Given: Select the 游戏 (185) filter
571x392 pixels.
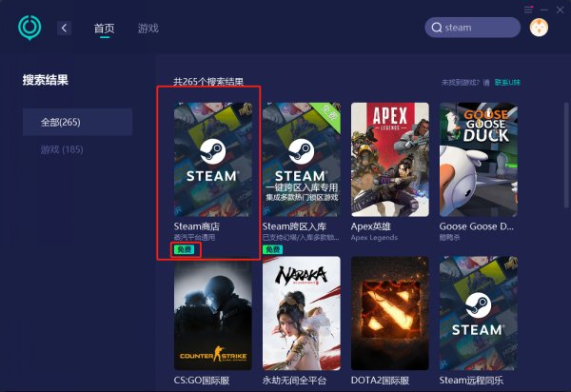Looking at the screenshot, I should [62, 149].
